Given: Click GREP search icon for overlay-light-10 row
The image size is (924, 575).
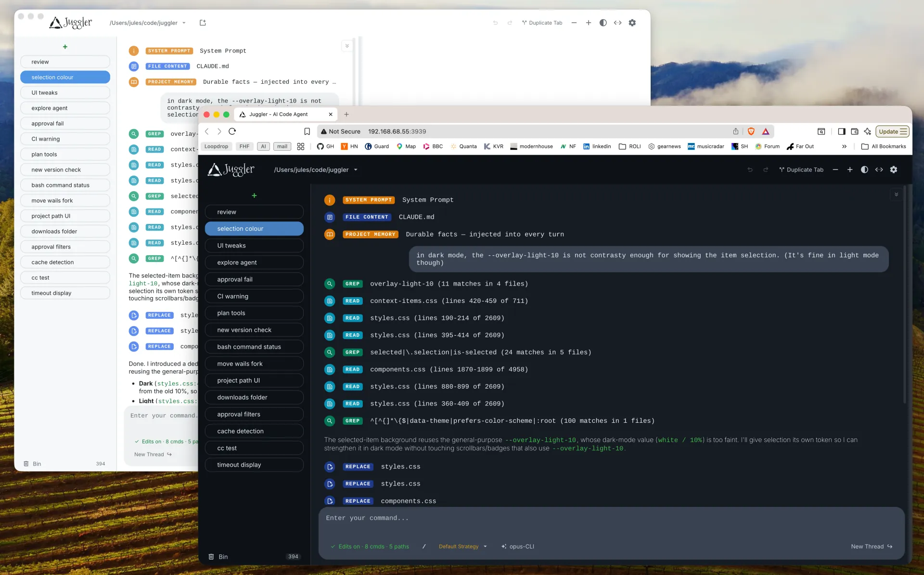Looking at the screenshot, I should click(x=330, y=284).
